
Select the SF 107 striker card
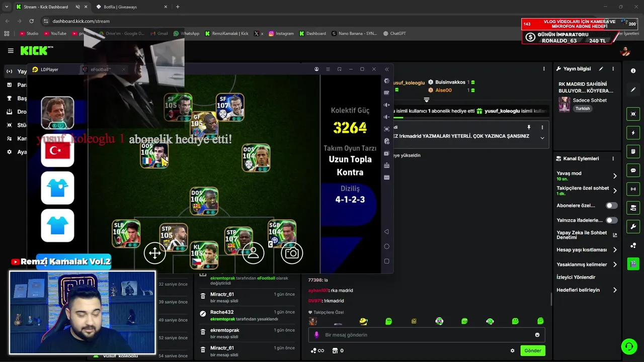coord(230,107)
